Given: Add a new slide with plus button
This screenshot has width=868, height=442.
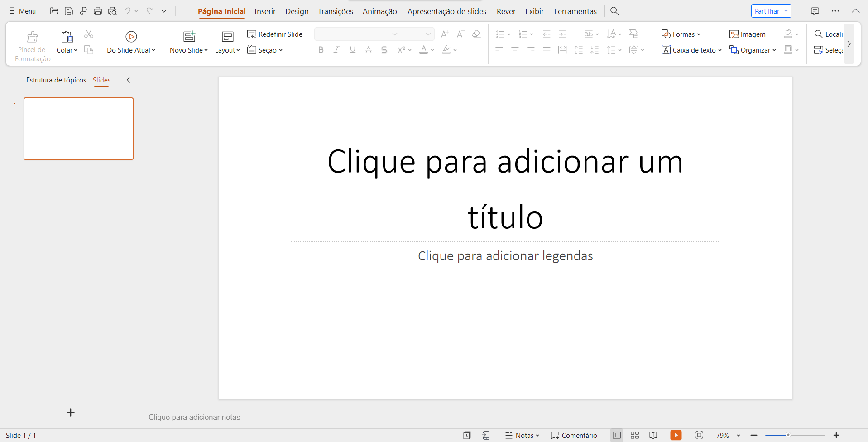Looking at the screenshot, I should 71,413.
